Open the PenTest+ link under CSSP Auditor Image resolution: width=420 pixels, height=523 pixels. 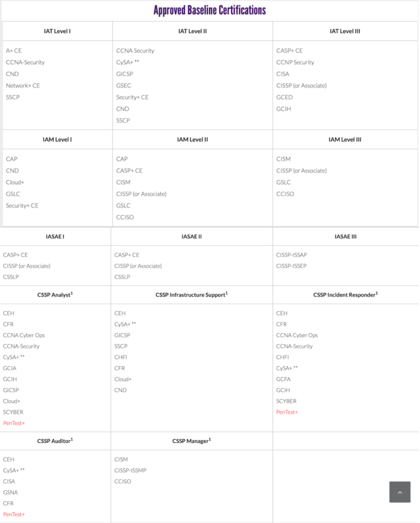14,514
